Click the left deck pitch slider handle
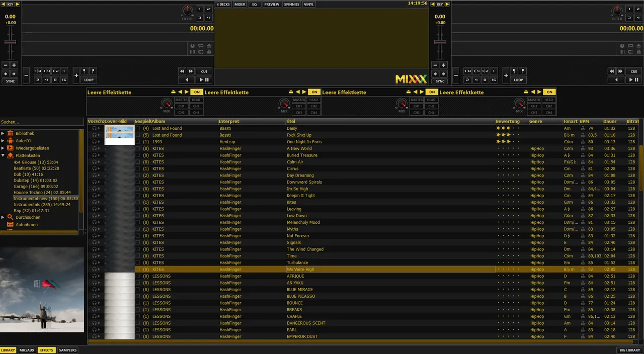The image size is (644, 354). 10,42
